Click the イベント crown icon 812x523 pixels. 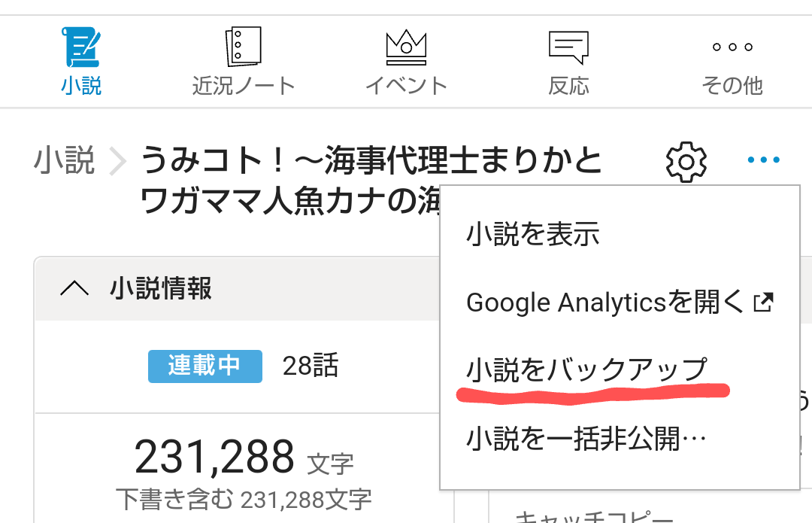point(406,47)
